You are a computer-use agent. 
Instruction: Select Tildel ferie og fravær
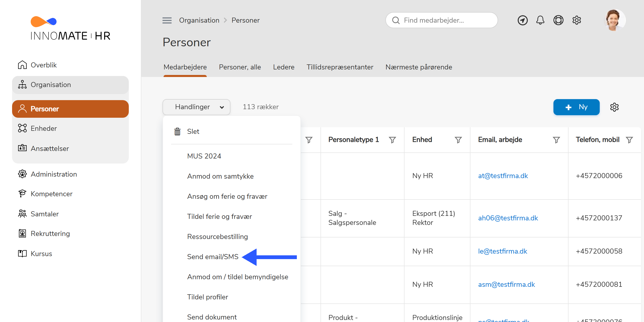tap(220, 216)
